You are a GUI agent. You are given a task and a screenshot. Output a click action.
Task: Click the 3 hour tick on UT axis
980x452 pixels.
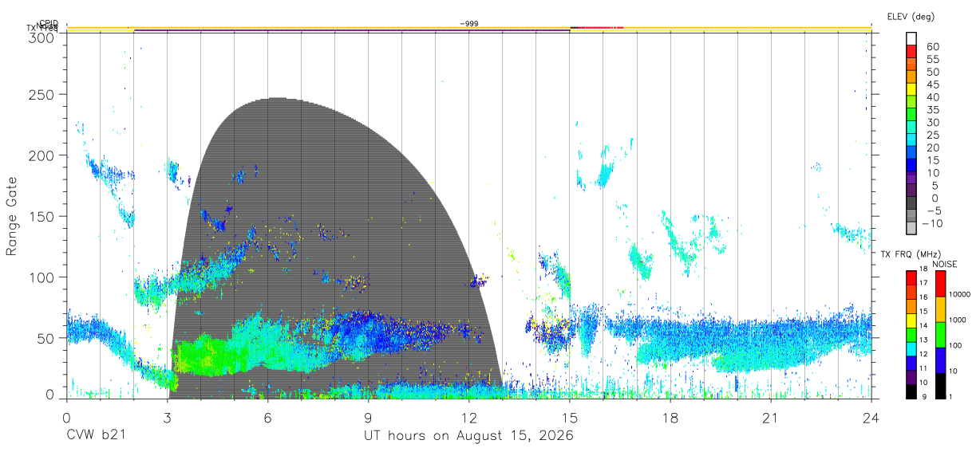pos(167,417)
